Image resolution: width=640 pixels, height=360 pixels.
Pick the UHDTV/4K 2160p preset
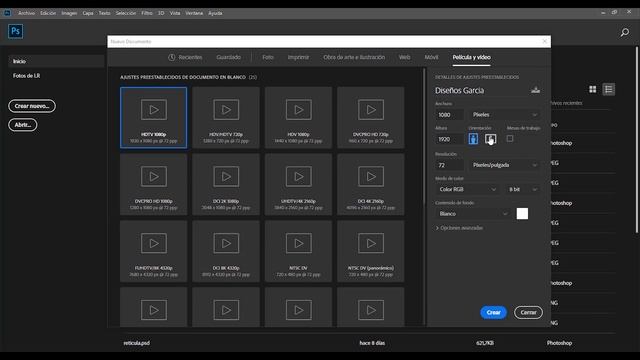point(298,184)
